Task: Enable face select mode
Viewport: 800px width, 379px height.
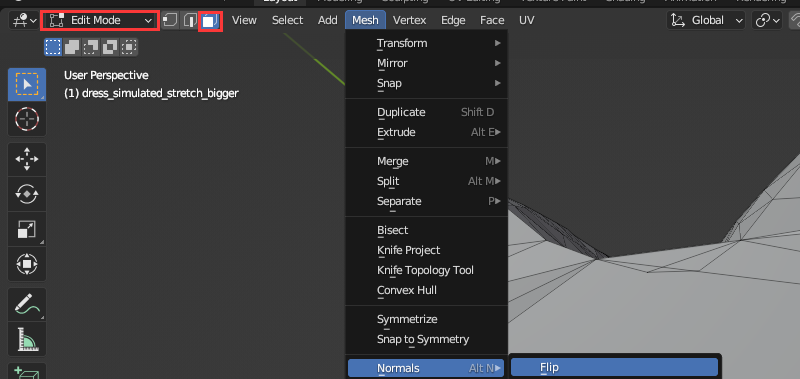Action: click(210, 20)
